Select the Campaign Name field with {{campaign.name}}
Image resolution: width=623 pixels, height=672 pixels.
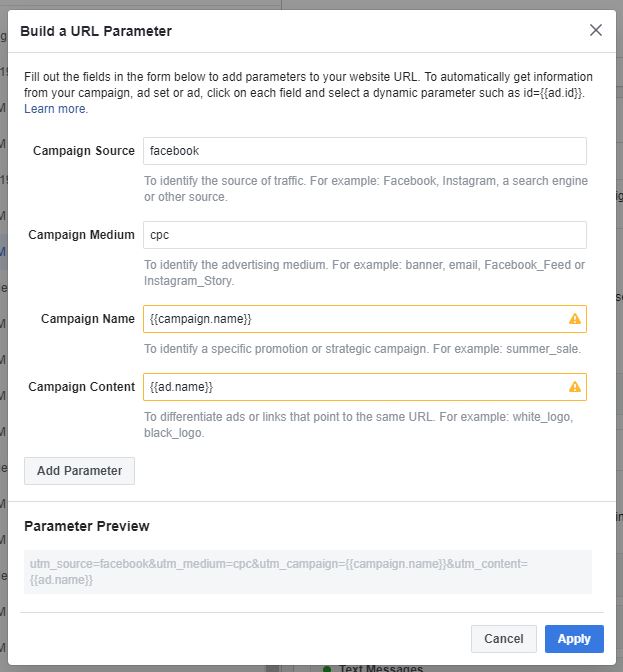tap(355, 319)
